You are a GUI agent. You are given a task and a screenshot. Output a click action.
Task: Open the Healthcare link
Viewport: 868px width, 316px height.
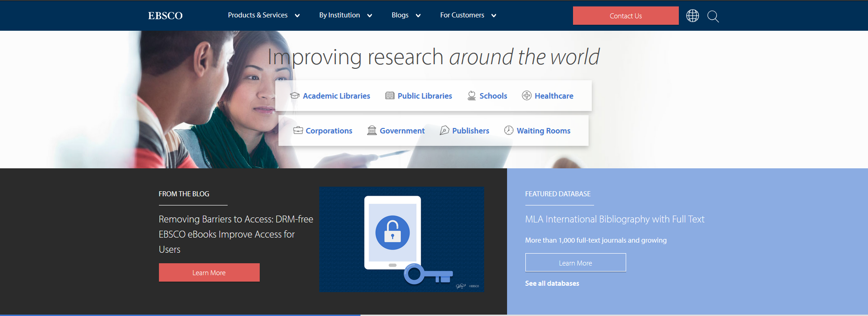coord(554,96)
